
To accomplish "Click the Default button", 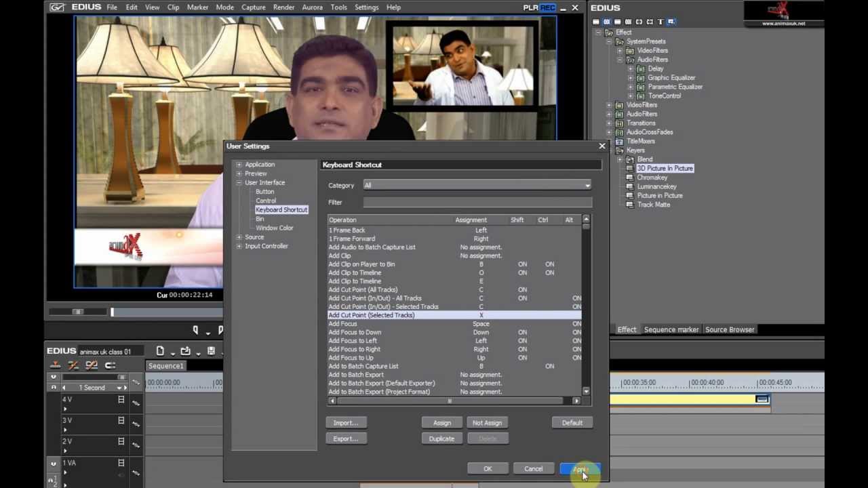I will pos(572,423).
